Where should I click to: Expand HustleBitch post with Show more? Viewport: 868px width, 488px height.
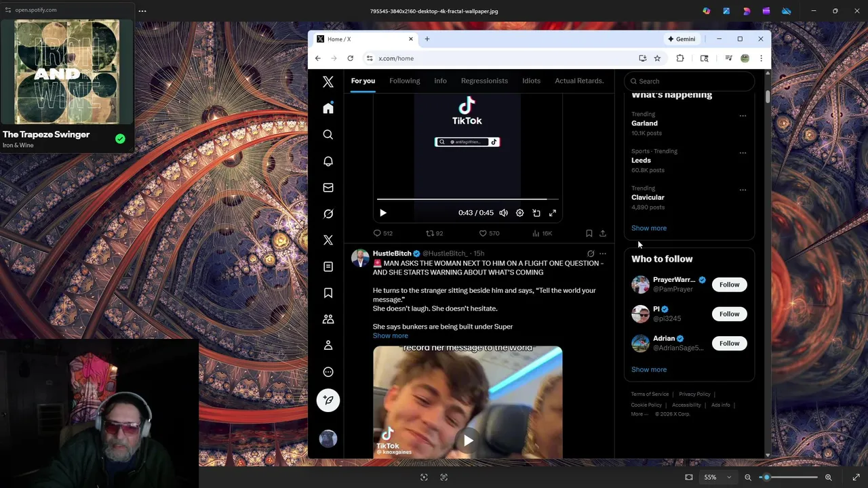391,336
